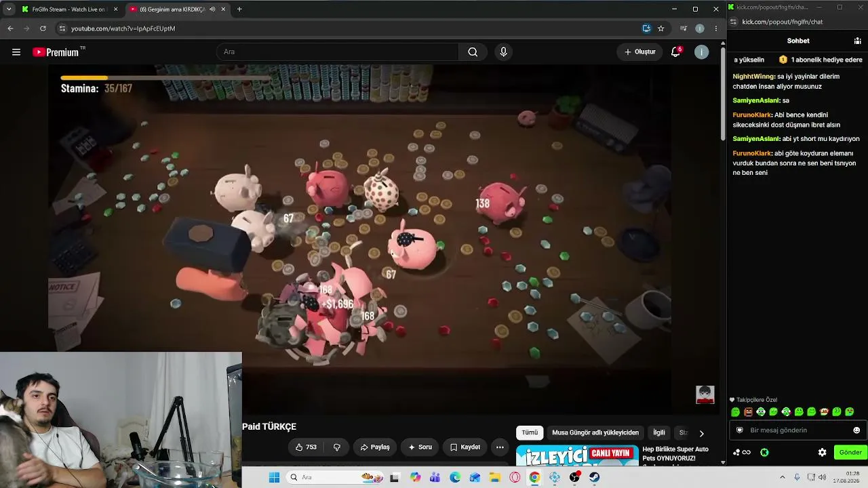This screenshot has width=868, height=488.
Task: Type a message in Bir mesaj gönderin field
Action: [799, 430]
